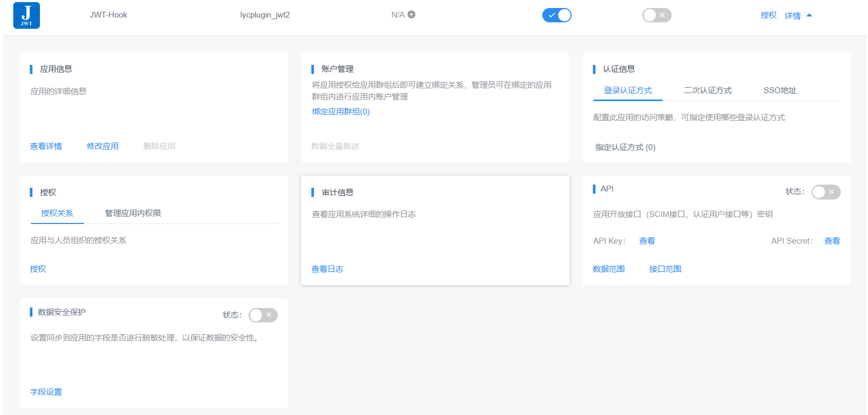The image size is (868, 415).
Task: Turn off the enabled blue toggle in the header row
Action: click(556, 15)
